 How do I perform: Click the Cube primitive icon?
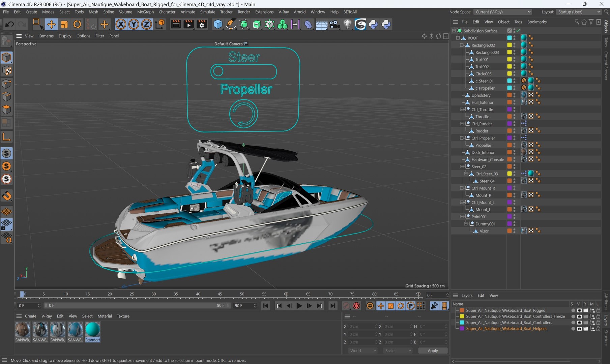pos(218,24)
